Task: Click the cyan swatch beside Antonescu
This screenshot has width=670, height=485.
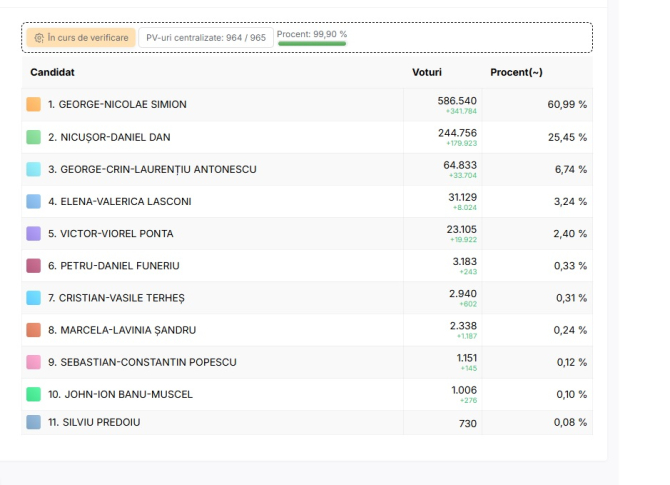Action: [x=33, y=169]
